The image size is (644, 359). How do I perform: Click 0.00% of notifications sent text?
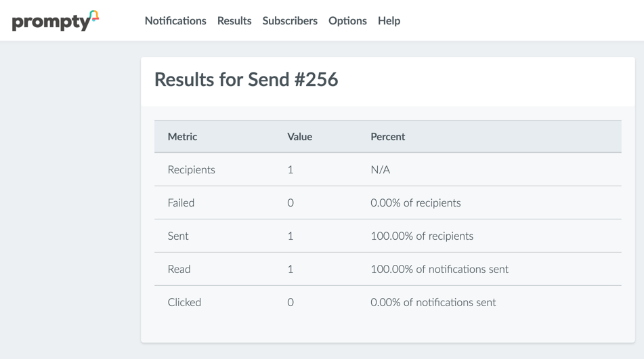pos(433,303)
